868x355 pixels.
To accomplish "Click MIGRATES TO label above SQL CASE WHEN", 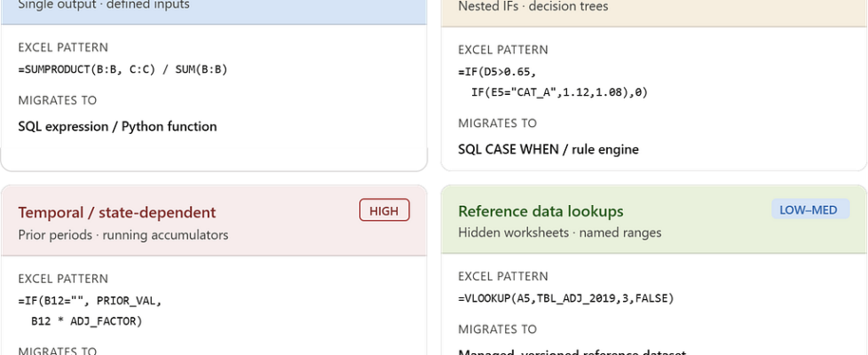I will [x=497, y=123].
